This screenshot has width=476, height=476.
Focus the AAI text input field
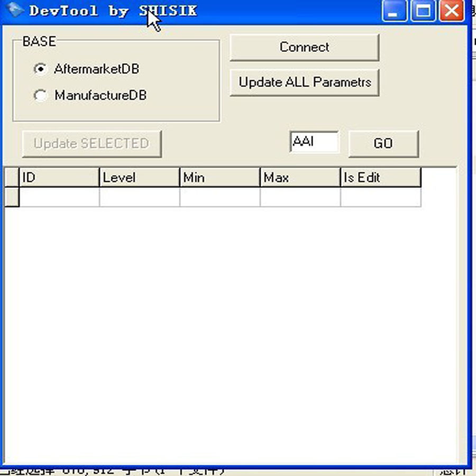(x=314, y=143)
